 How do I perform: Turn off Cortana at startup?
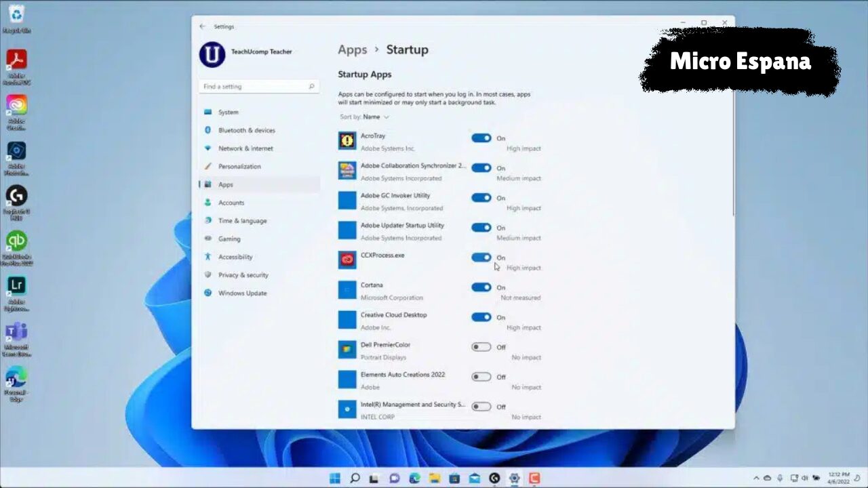[481, 287]
